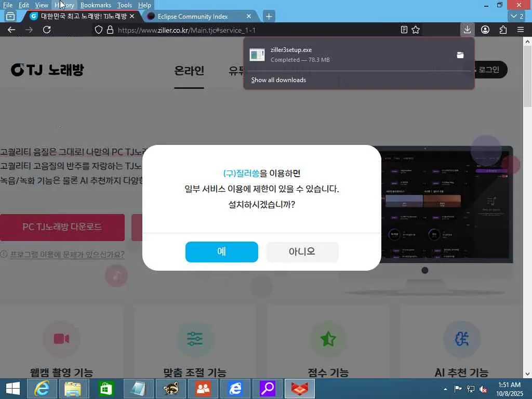Click PC TJ노래방 다운로드 button

click(62, 227)
